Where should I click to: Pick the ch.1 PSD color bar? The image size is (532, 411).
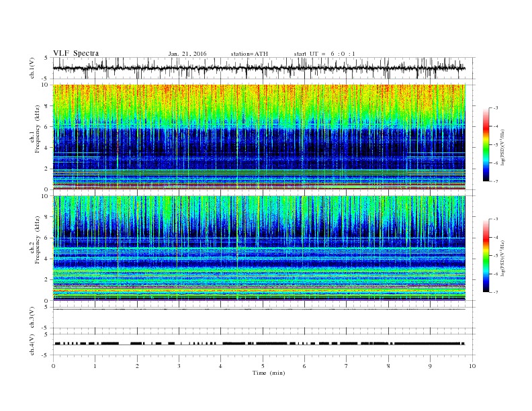486,144
